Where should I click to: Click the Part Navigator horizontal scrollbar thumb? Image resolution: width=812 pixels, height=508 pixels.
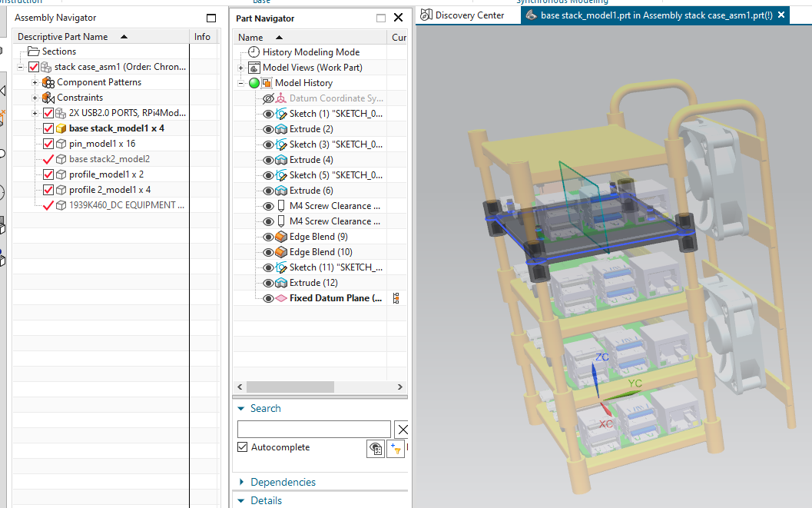290,387
